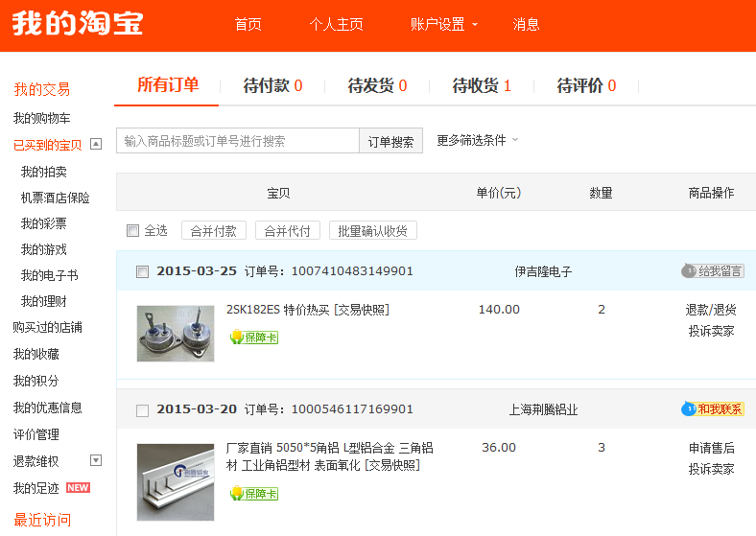Click 投诉卖家 for the 角铝 order
The image size is (756, 536).
[711, 469]
